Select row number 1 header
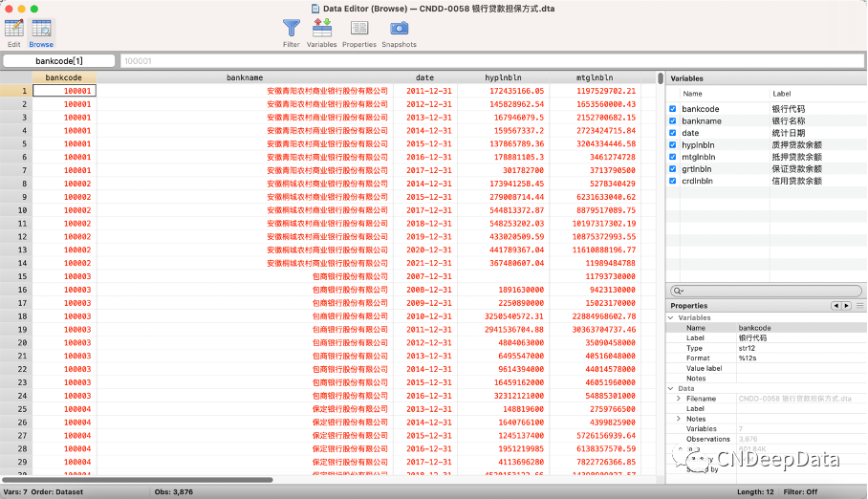The width and height of the screenshot is (868, 499). tap(16, 91)
